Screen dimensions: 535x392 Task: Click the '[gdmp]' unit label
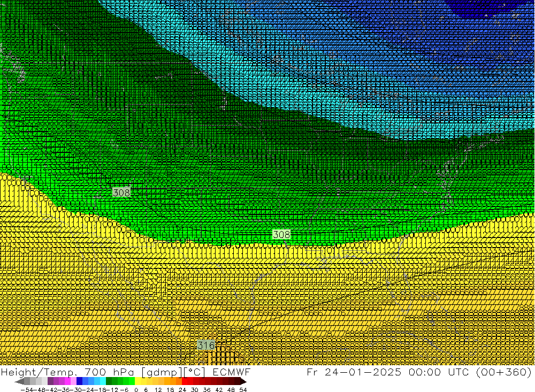pos(162,372)
